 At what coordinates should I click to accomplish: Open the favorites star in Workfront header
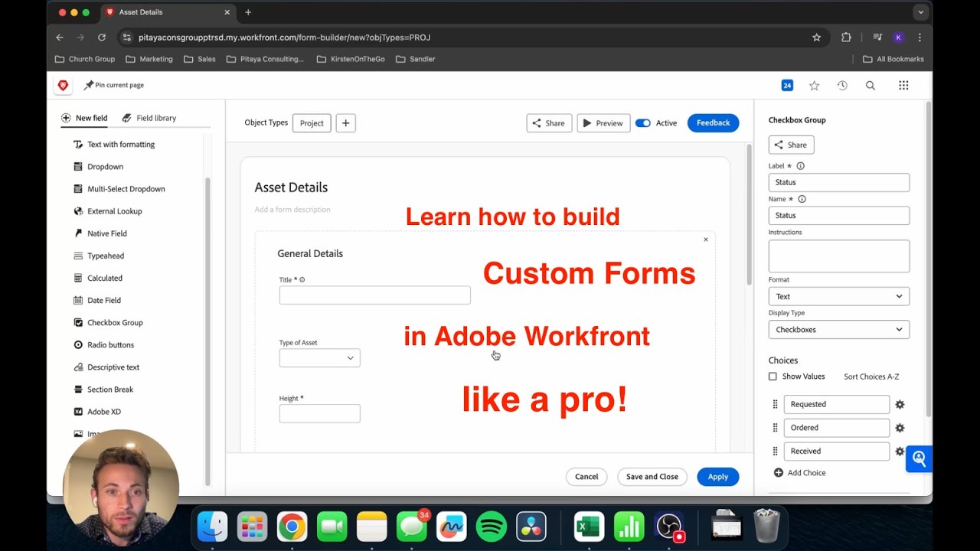click(x=814, y=86)
